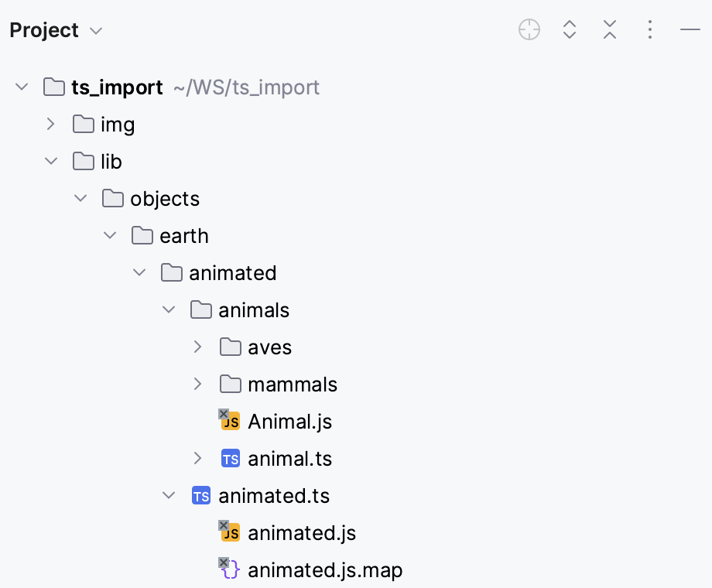Image resolution: width=712 pixels, height=588 pixels.
Task: Expand the aves folder
Action: coord(198,347)
